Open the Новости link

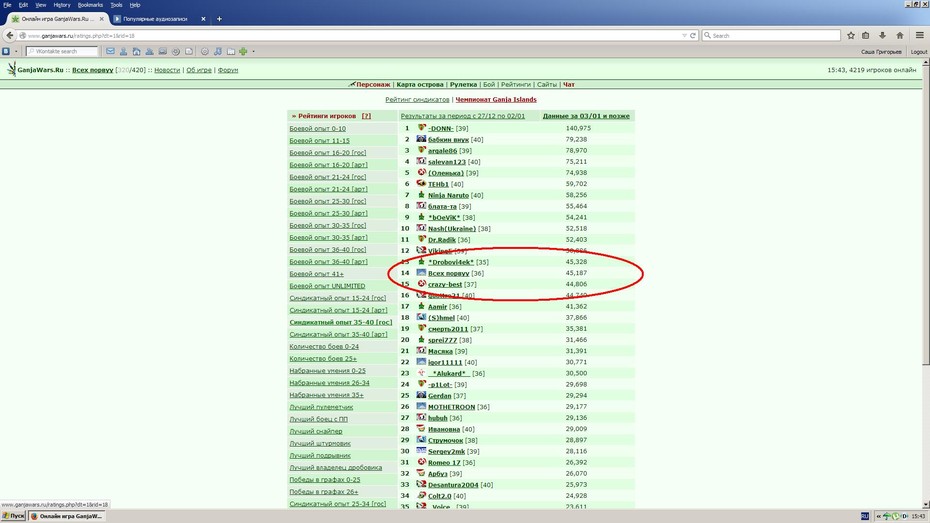coord(167,70)
